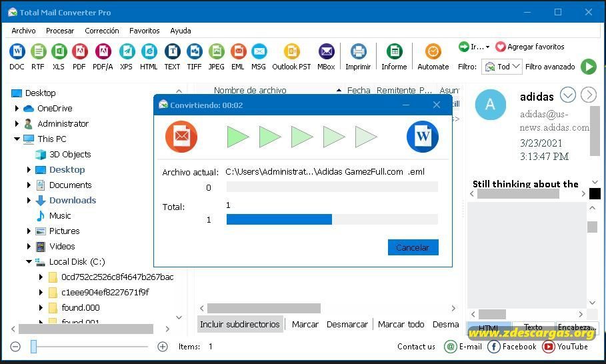Click zoom out minus icon in status bar
The width and height of the screenshot is (606, 364).
[x=15, y=347]
